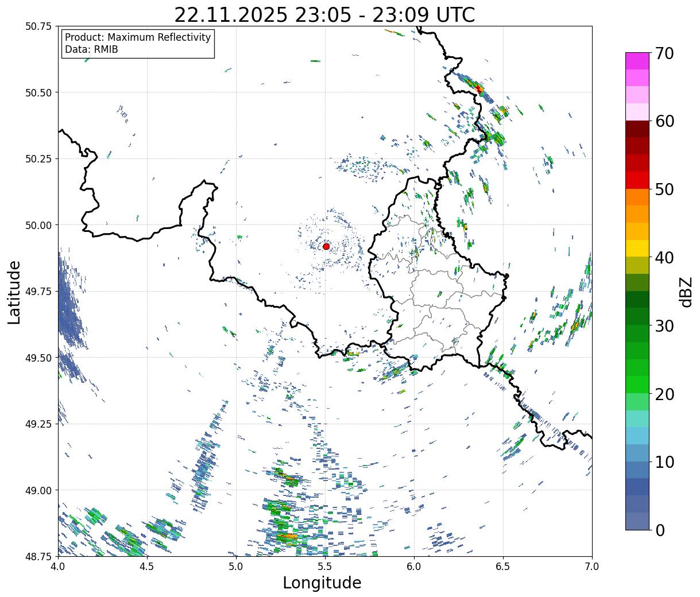Click colorbar tick label 40
The image size is (700, 597).
pos(664,258)
